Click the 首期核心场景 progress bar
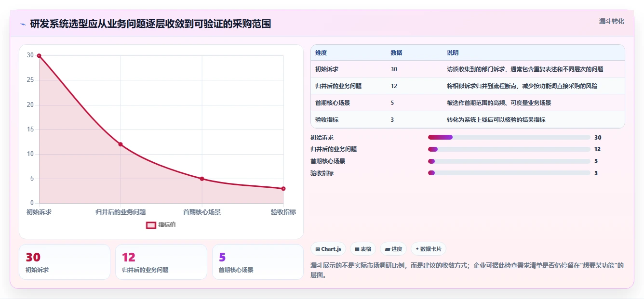 tap(509, 161)
